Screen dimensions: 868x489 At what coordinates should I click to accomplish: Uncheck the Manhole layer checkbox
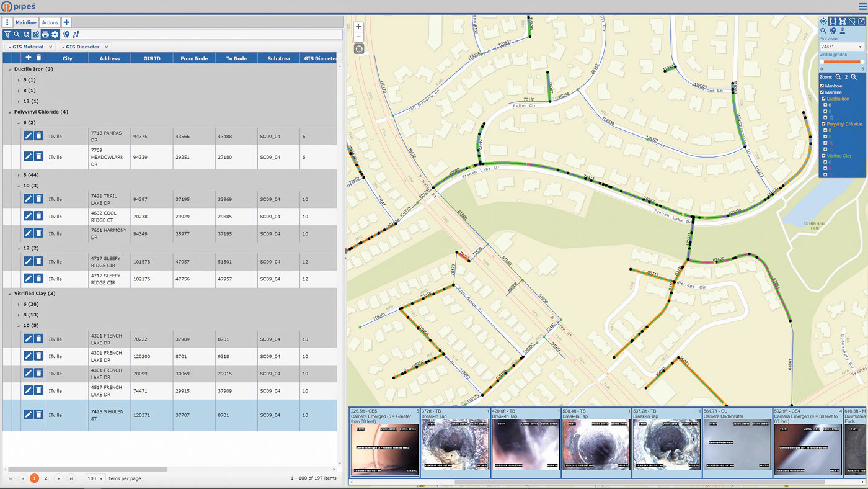822,86
